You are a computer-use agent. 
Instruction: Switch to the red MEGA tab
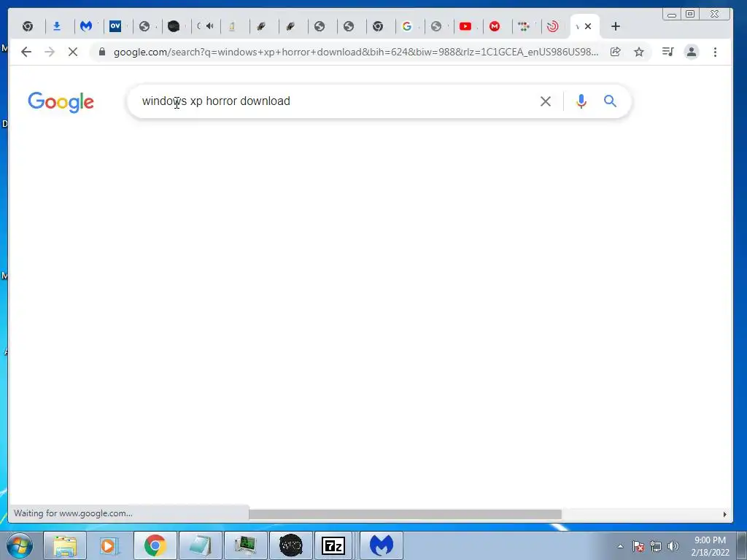(x=495, y=27)
